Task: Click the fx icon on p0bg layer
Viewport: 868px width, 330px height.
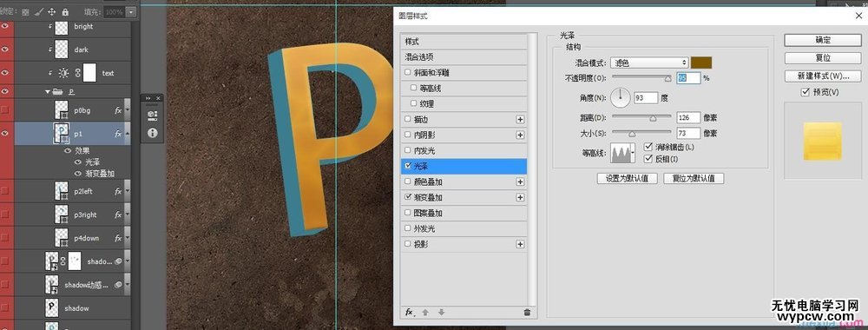Action: tap(118, 110)
